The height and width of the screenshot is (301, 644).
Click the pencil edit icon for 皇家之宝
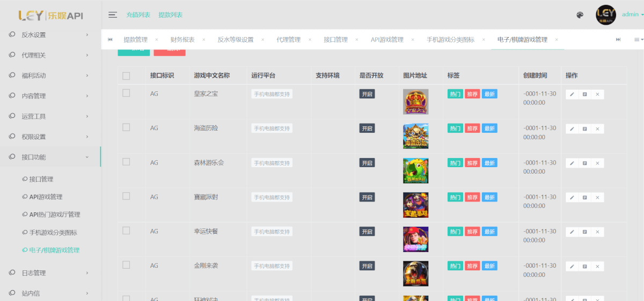coord(572,95)
